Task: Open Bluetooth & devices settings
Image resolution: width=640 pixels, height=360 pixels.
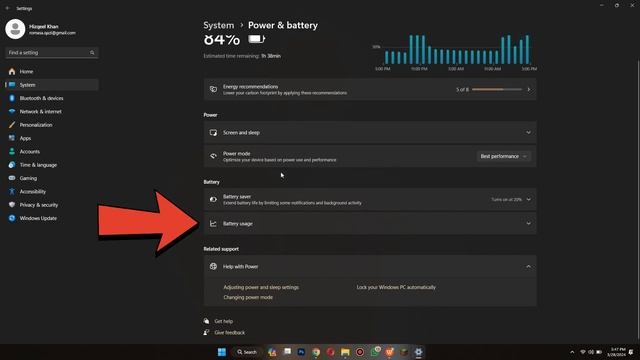Action: coord(41,98)
